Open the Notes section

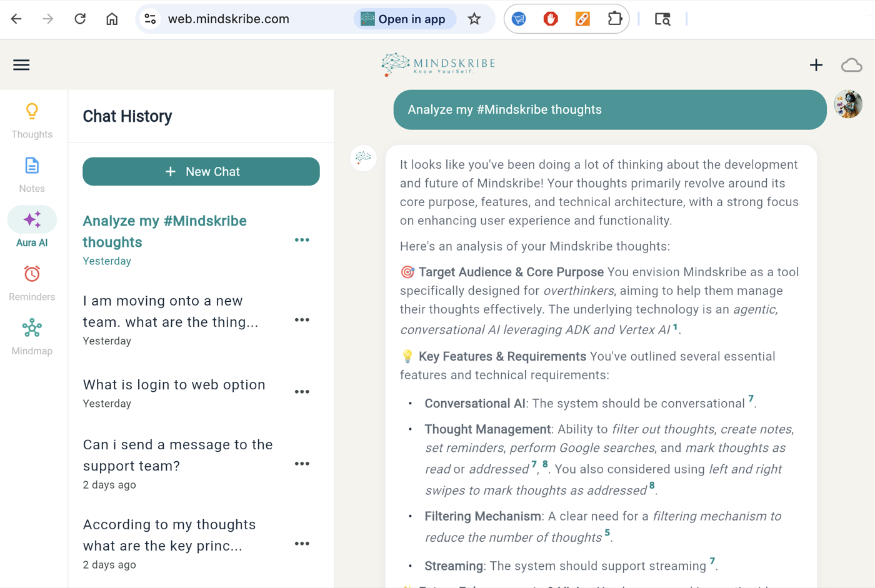[31, 173]
